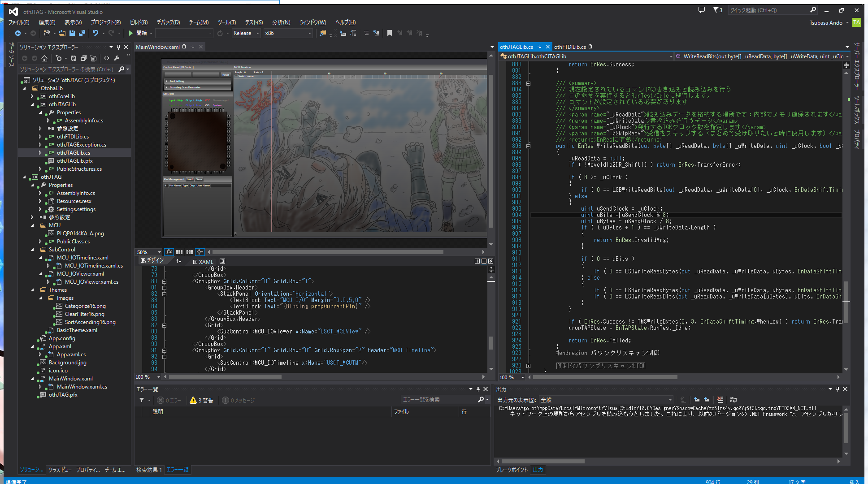Click the Error List filter funnel icon
This screenshot has width=868, height=484.
[x=142, y=400]
